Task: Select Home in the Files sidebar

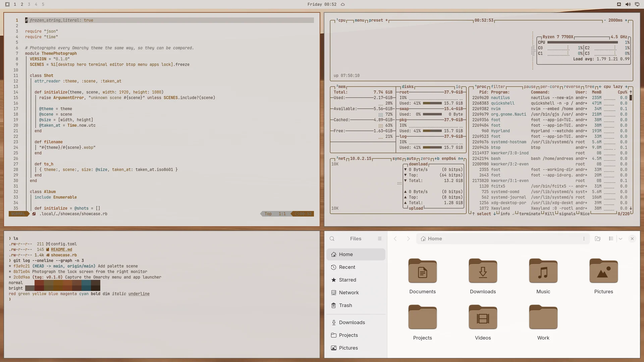Action: click(x=356, y=254)
